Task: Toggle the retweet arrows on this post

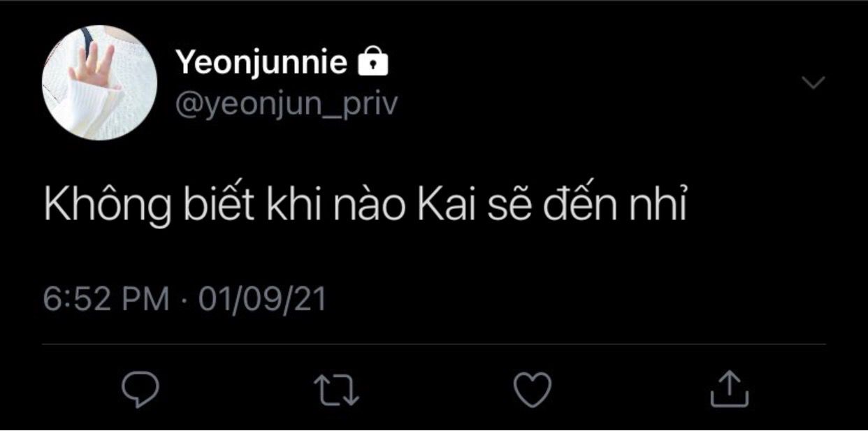Action: (338, 389)
